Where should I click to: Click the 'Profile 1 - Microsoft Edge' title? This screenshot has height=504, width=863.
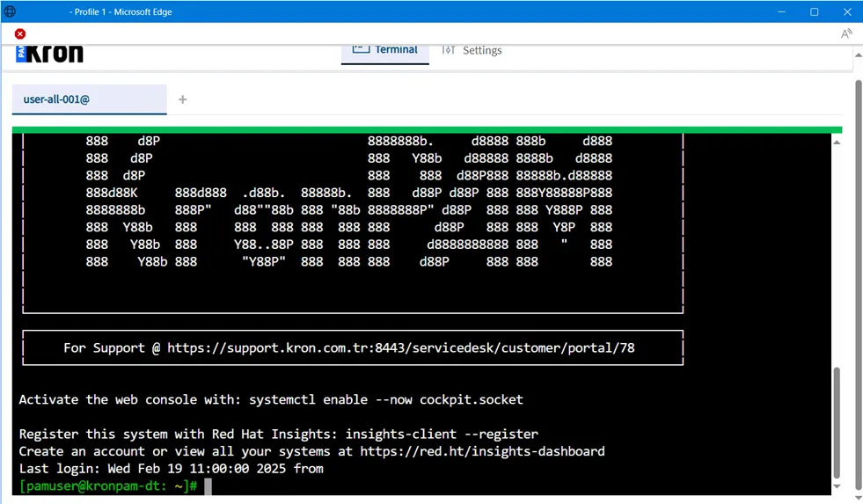tap(121, 12)
